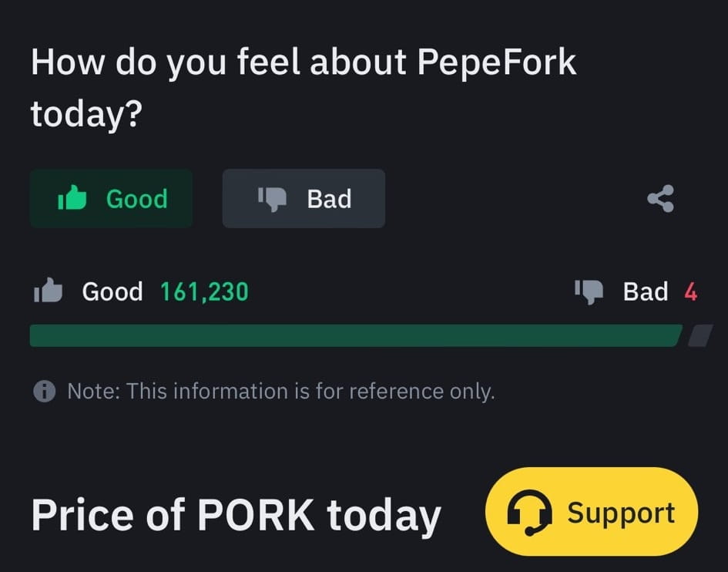Click the "How do you feel about PepeFork" heading

(x=304, y=62)
